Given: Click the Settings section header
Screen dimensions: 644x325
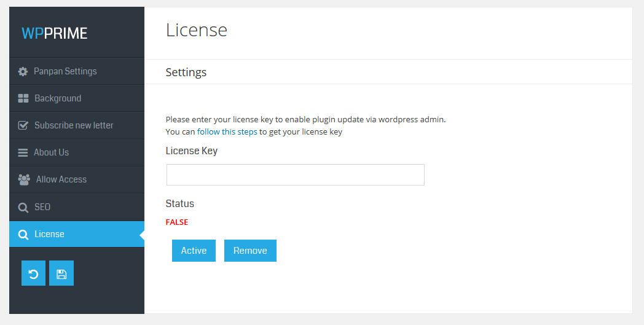Looking at the screenshot, I should pyautogui.click(x=186, y=72).
